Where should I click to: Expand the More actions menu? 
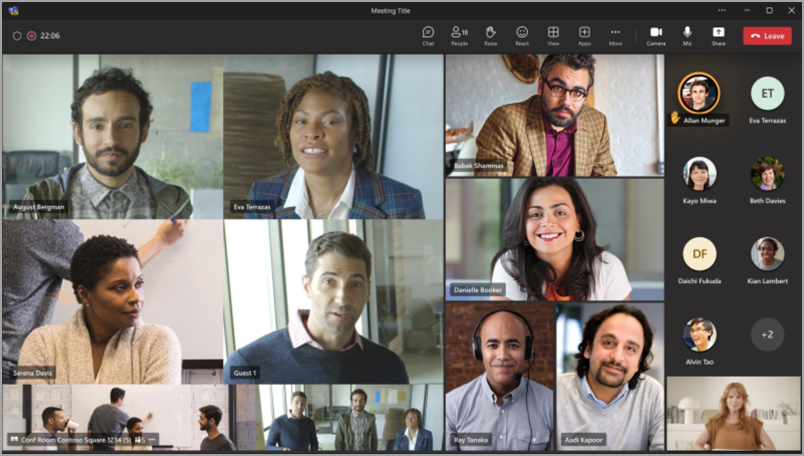click(x=615, y=35)
